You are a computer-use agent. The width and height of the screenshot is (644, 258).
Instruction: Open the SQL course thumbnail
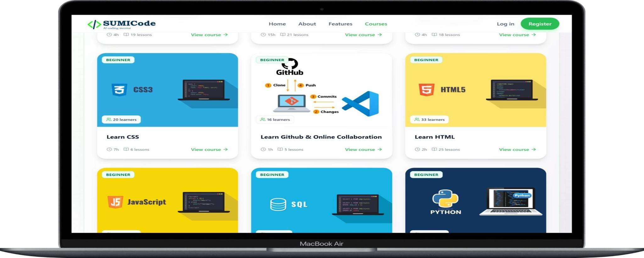321,200
